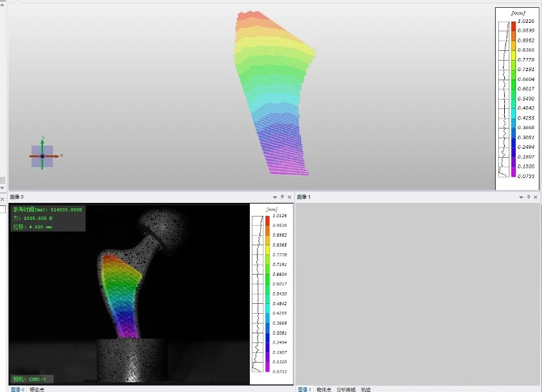Click the XY axis orientation gizmo
The image size is (542, 392).
42,156
